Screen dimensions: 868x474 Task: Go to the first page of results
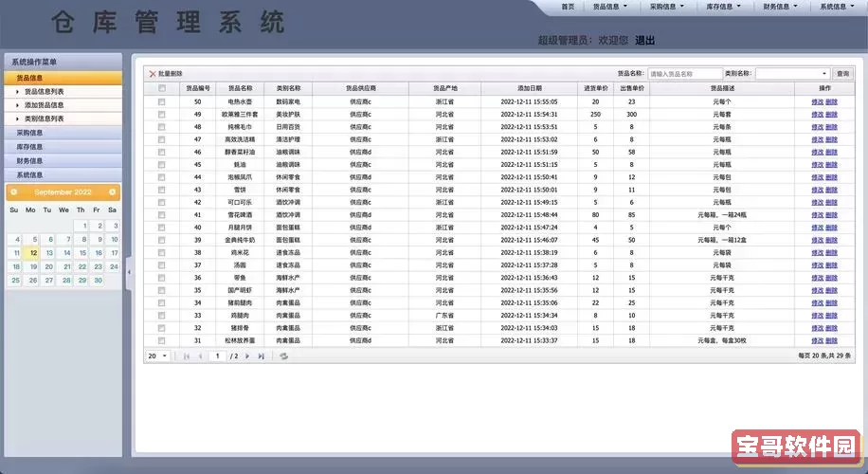[x=187, y=356]
